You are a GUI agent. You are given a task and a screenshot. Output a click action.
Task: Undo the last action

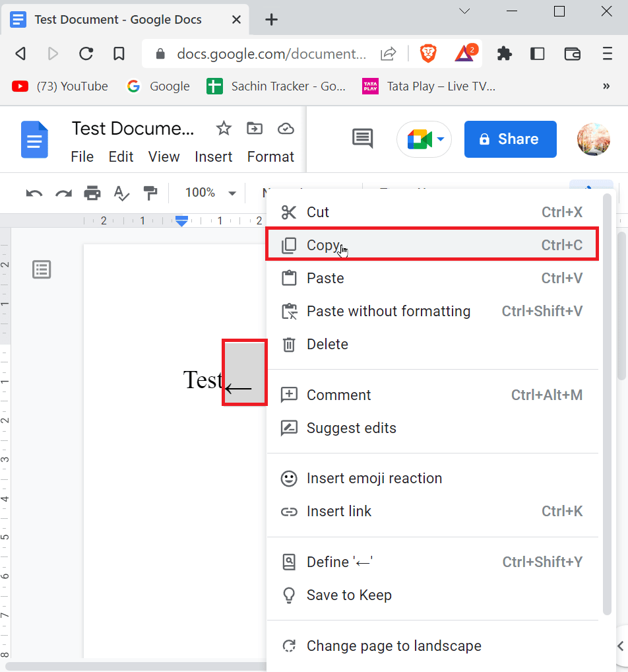click(x=32, y=193)
